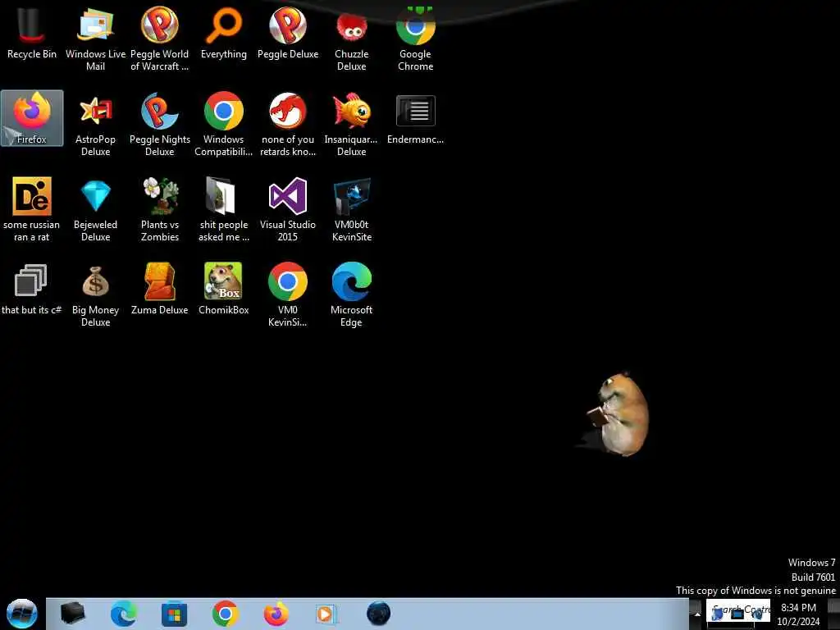840x630 pixels.
Task: Click the highlighted Firefox desktop shortcut
Action: [32, 118]
